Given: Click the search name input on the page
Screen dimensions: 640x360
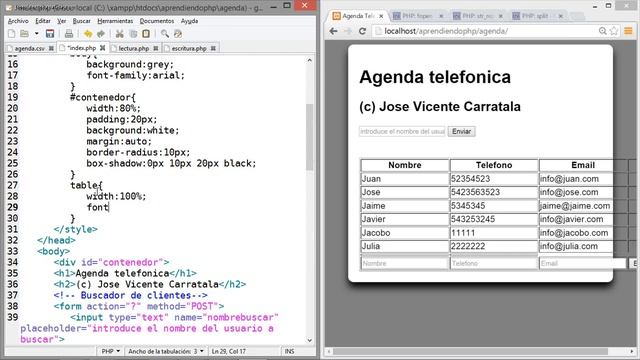Looking at the screenshot, I should click(x=402, y=131).
